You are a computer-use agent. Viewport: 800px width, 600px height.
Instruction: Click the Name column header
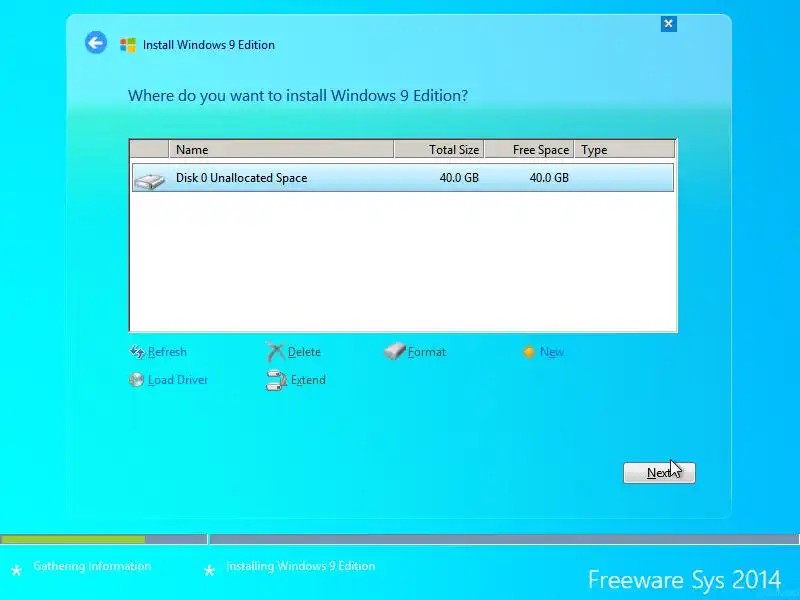281,149
